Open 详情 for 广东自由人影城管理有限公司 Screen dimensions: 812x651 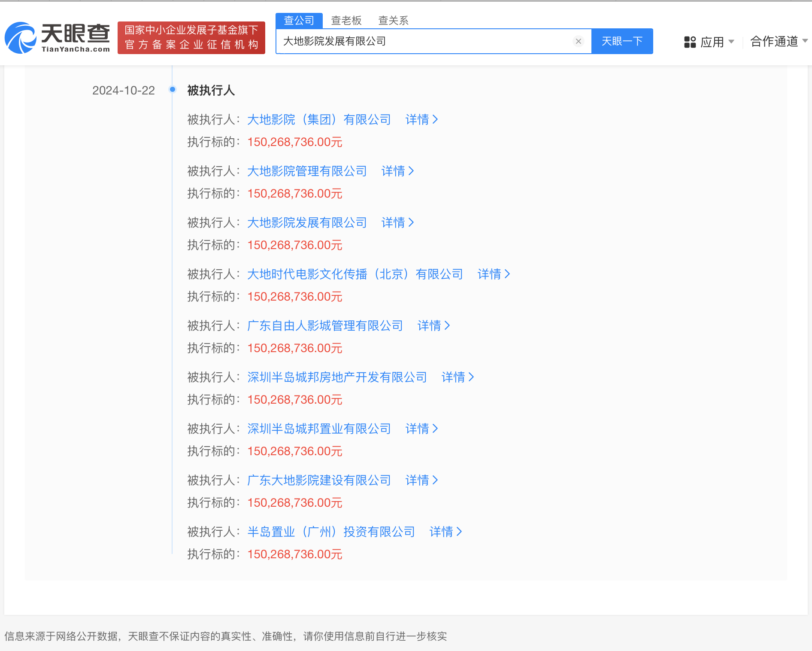433,325
